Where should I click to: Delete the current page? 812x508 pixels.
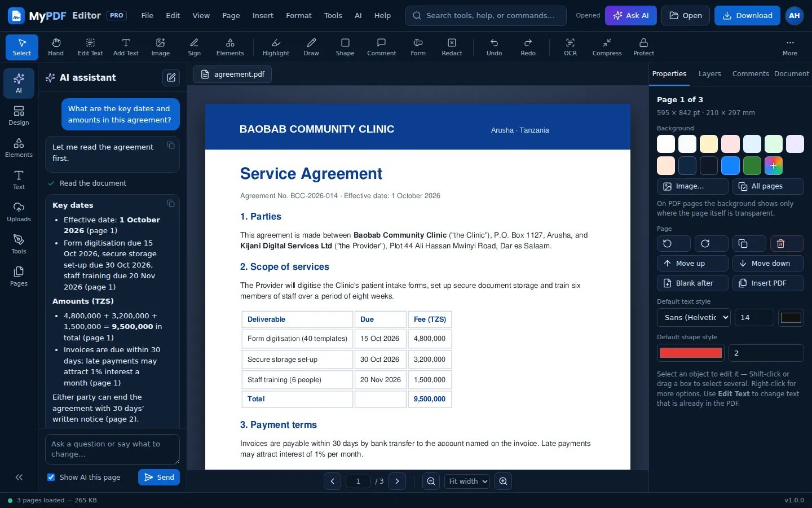coord(787,244)
